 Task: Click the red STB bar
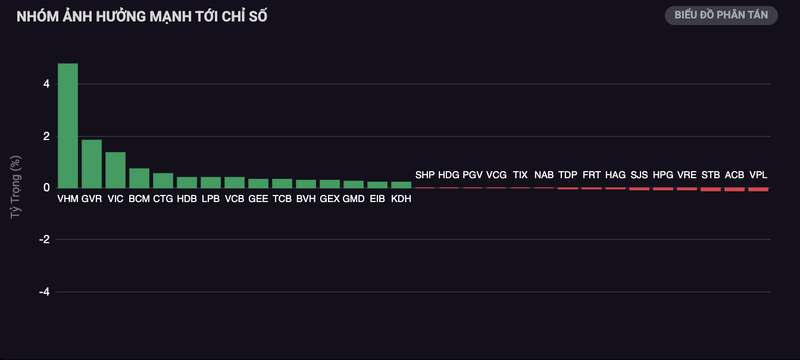pyautogui.click(x=711, y=189)
